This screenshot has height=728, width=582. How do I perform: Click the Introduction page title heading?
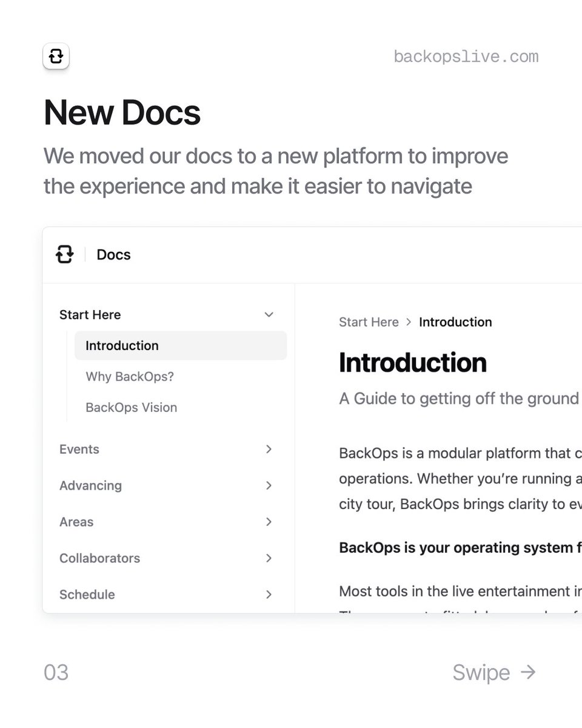(413, 363)
